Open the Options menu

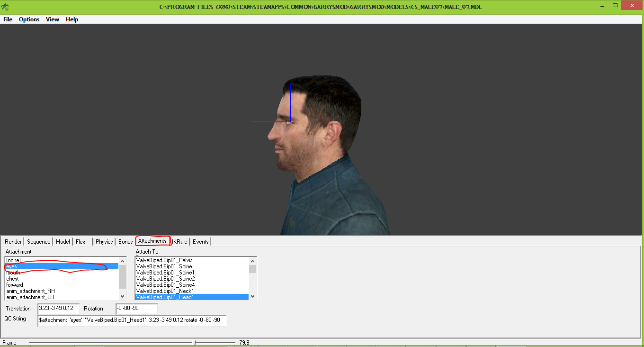click(29, 19)
